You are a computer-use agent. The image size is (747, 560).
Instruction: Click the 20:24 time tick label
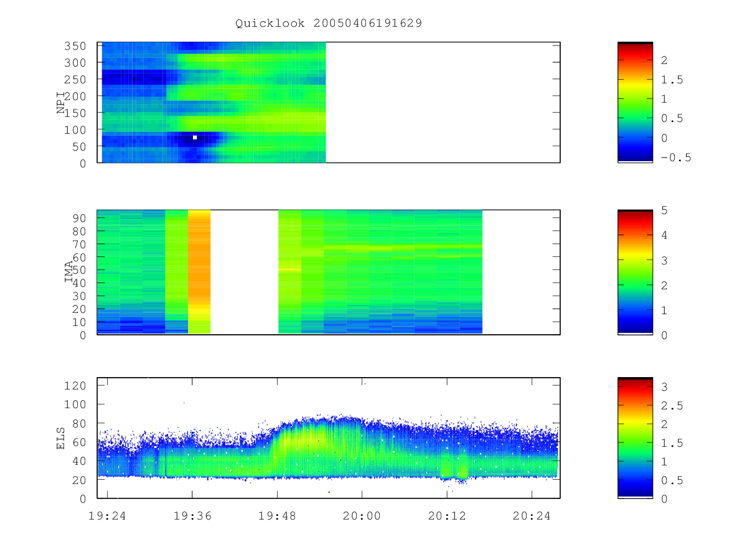[x=532, y=515]
